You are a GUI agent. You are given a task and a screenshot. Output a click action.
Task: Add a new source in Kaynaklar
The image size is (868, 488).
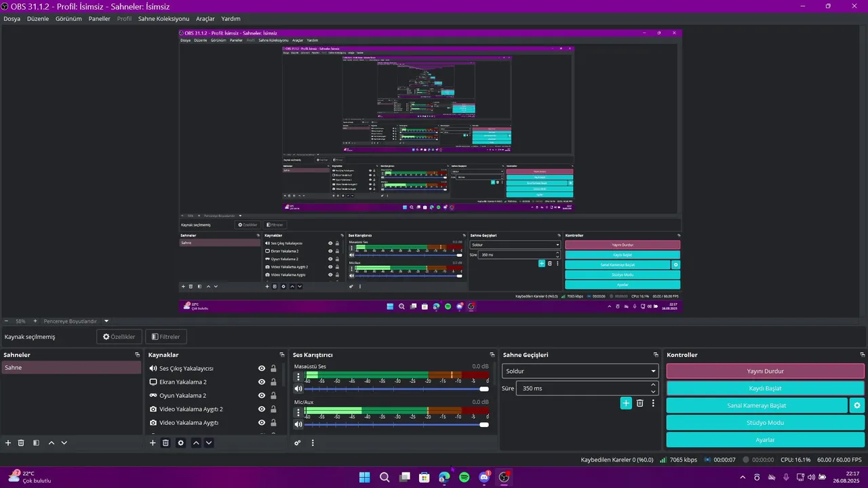point(153,443)
